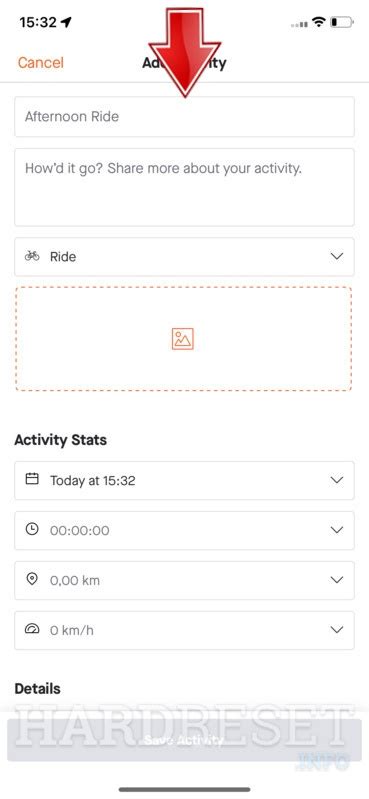
Task: Tap the battery indicator in status bar
Action: [341, 22]
